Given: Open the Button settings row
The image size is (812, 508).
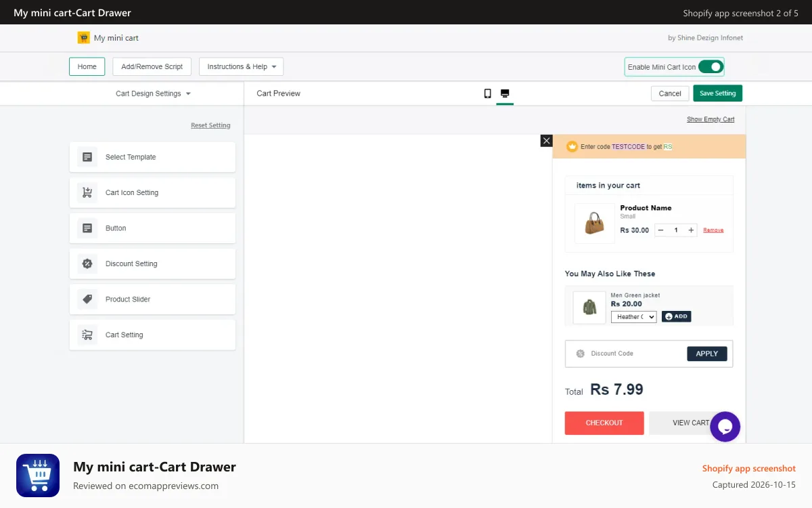Looking at the screenshot, I should point(152,228).
